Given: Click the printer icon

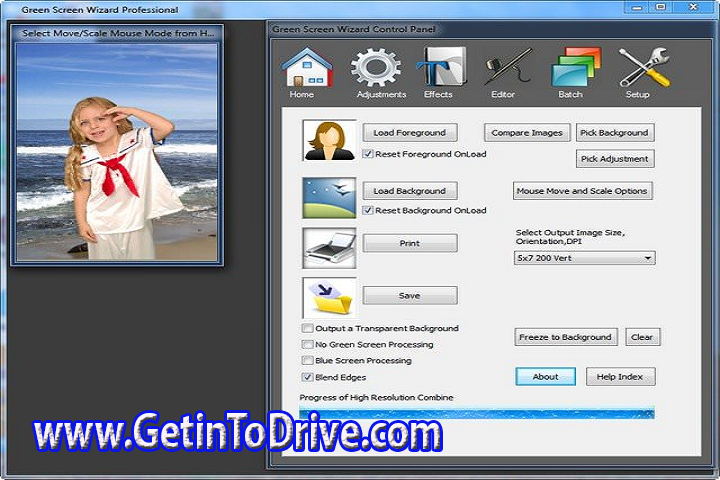Looking at the screenshot, I should [x=329, y=248].
